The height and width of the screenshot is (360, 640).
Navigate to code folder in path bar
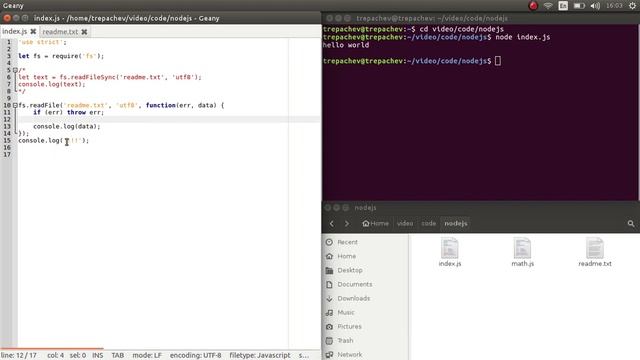click(x=429, y=223)
